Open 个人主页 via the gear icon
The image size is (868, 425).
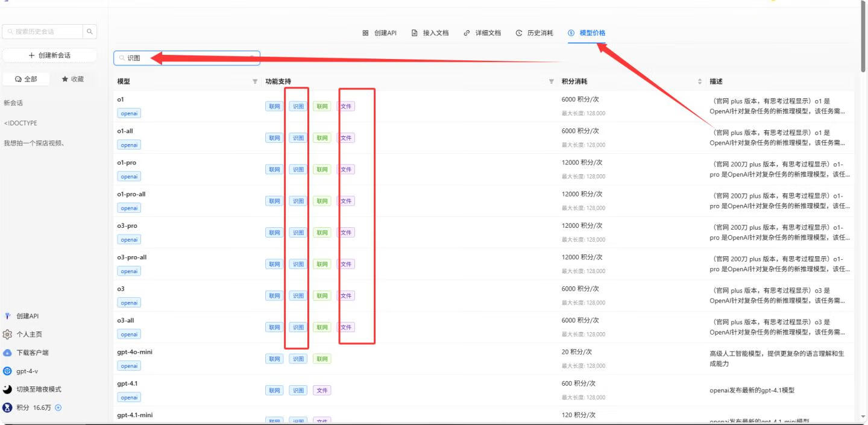point(7,334)
